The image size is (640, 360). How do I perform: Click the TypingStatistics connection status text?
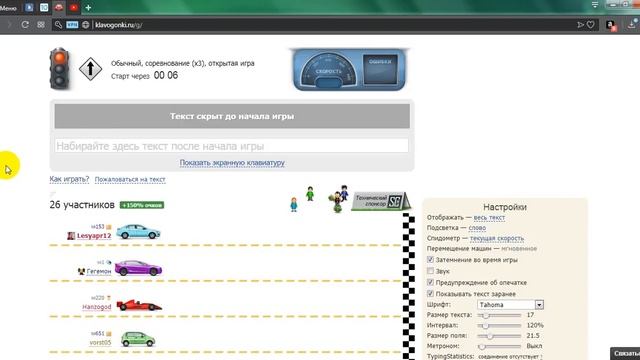tap(510, 356)
